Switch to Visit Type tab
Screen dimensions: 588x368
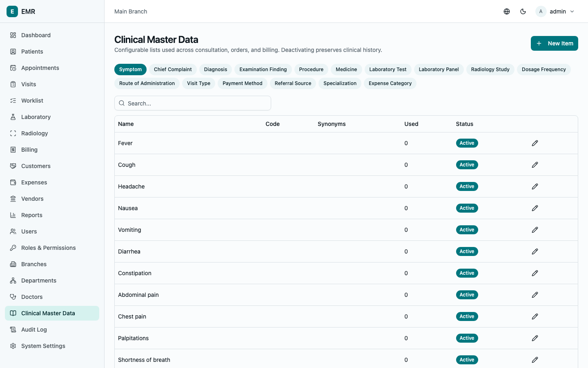click(198, 83)
